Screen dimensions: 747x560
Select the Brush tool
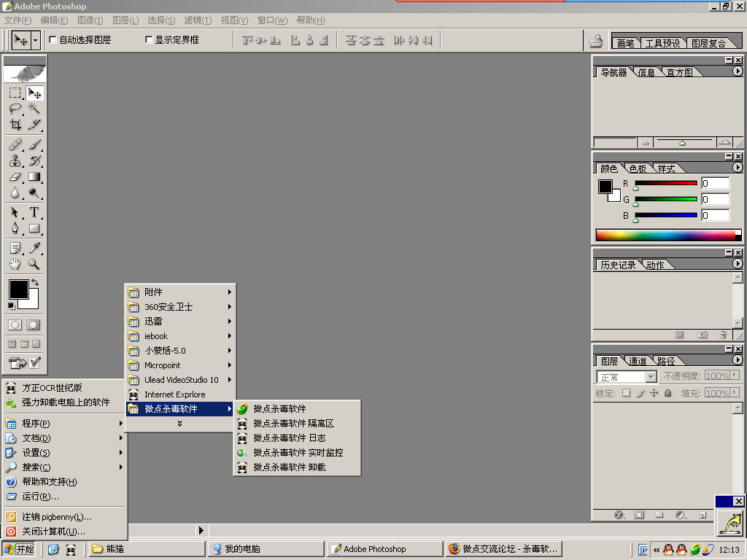tap(34, 144)
